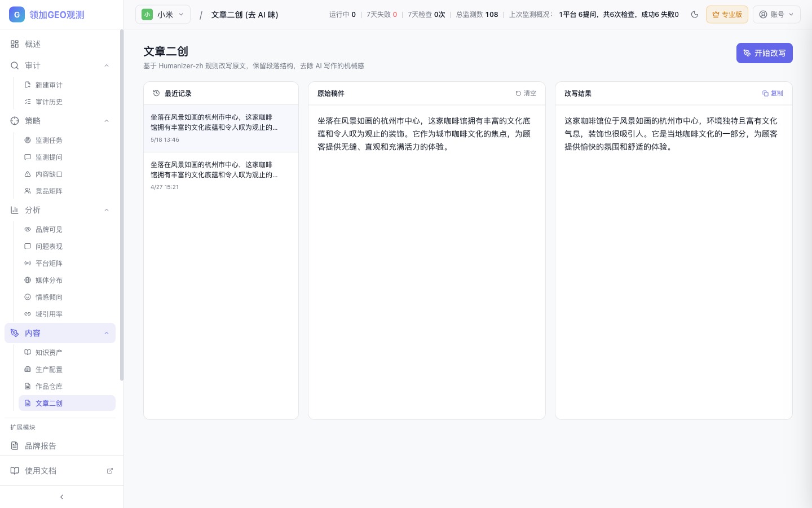812x508 pixels.
Task: Open 媒体分布 in the sidebar
Action: tap(67, 280)
